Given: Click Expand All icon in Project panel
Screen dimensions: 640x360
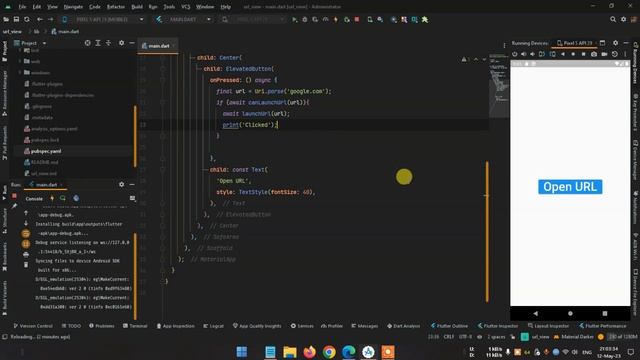Looking at the screenshot, I should pyautogui.click(x=98, y=43).
